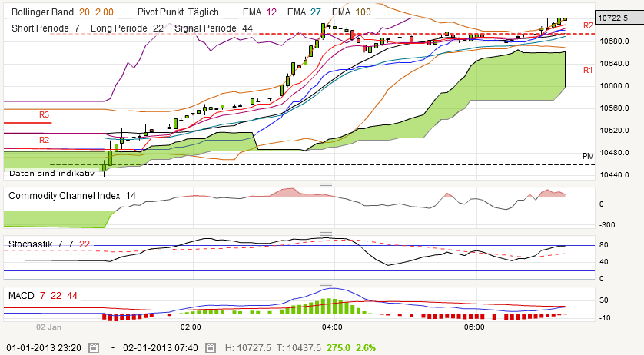
Task: Click the Commodity Channel Index period 14
Action: 131,196
